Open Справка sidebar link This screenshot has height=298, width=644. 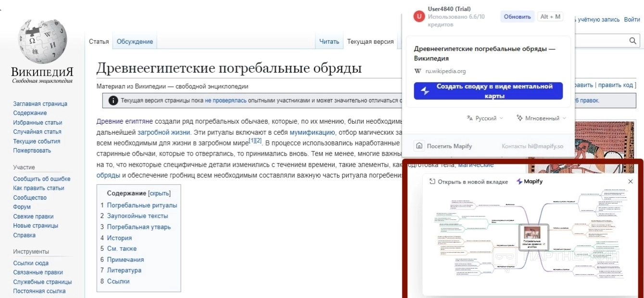24,235
